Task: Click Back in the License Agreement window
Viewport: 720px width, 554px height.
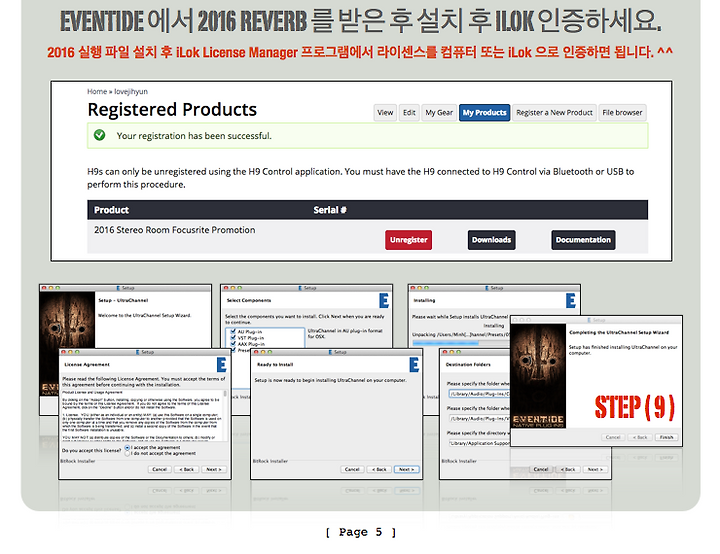Action: 187,469
